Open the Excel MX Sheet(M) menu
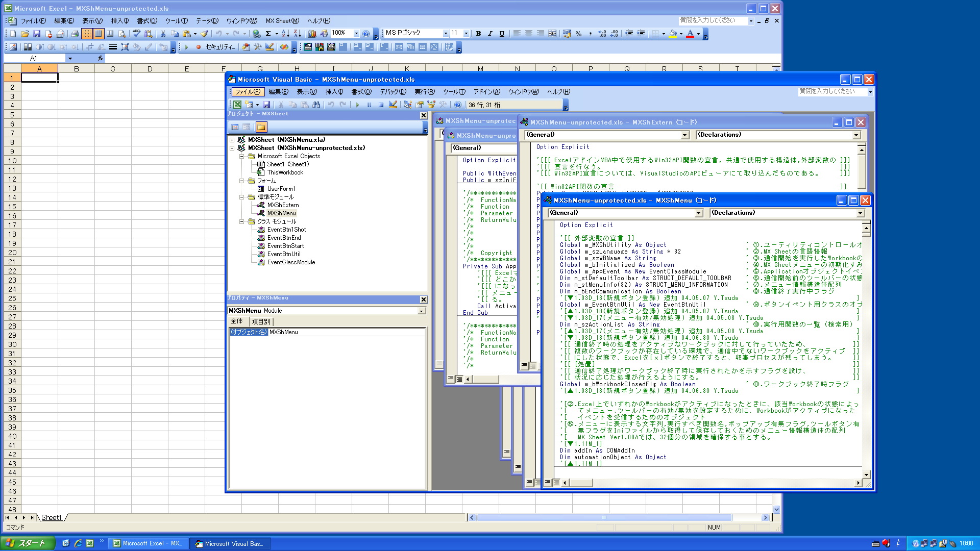Screen dimensions: 980x551 [282, 21]
